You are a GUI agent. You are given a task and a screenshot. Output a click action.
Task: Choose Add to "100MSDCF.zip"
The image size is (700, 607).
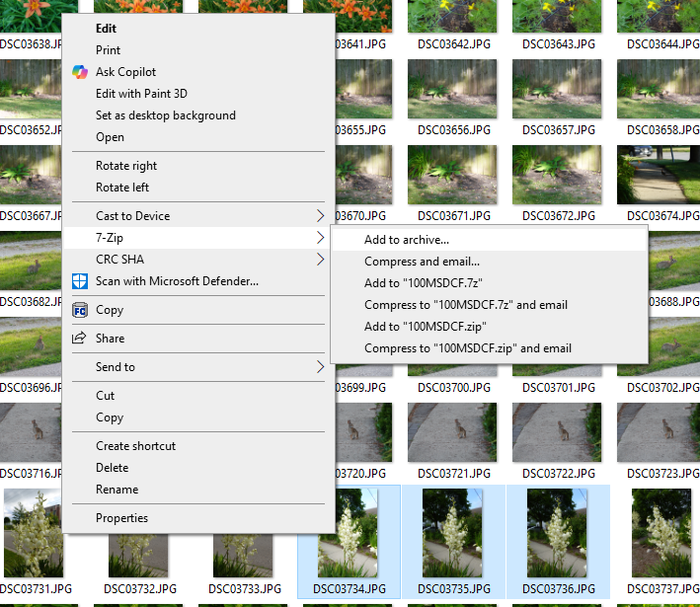coord(490,327)
